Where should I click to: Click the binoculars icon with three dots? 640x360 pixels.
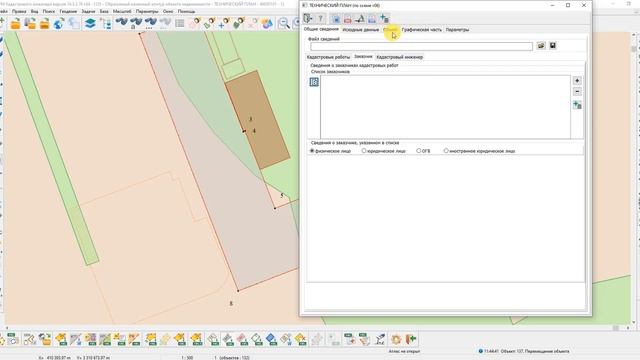(x=150, y=23)
